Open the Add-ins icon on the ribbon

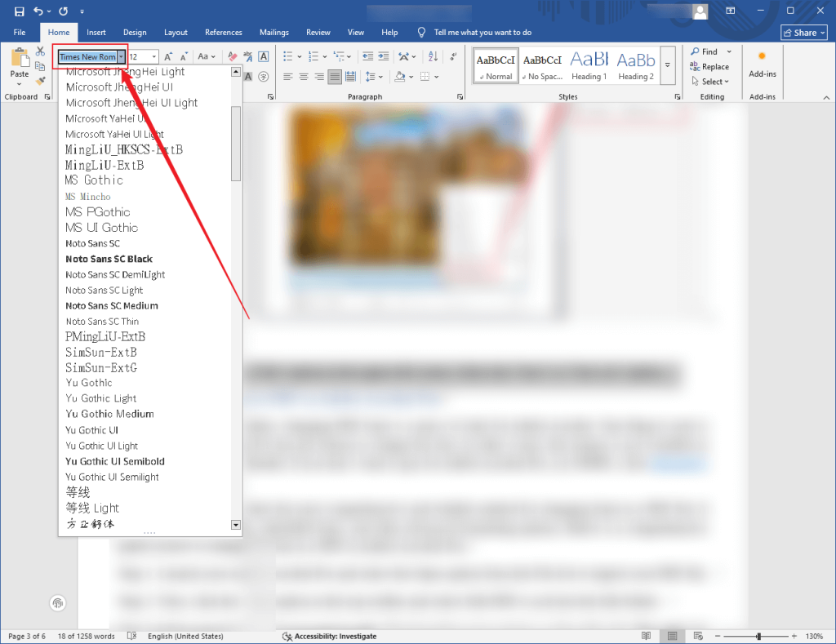click(762, 65)
